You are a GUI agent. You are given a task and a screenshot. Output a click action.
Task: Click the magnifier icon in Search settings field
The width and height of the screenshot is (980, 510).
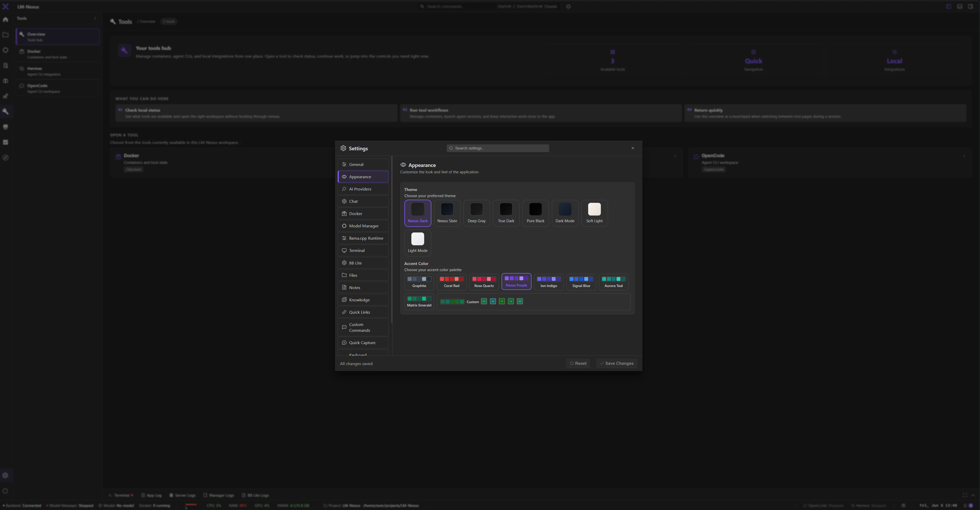point(451,148)
